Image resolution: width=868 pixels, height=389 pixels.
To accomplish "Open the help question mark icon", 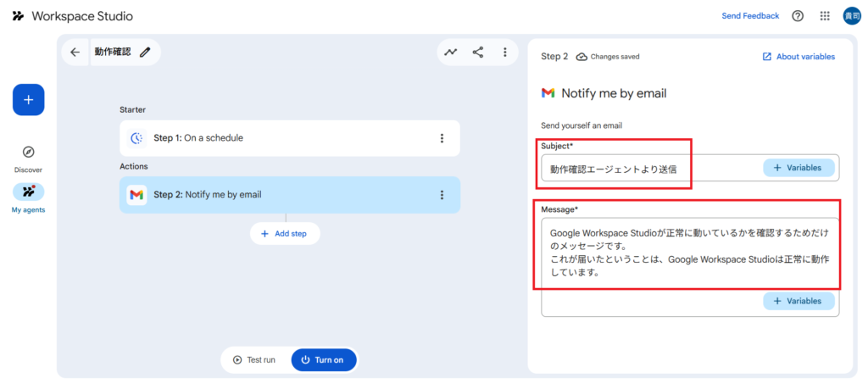I will tap(798, 16).
